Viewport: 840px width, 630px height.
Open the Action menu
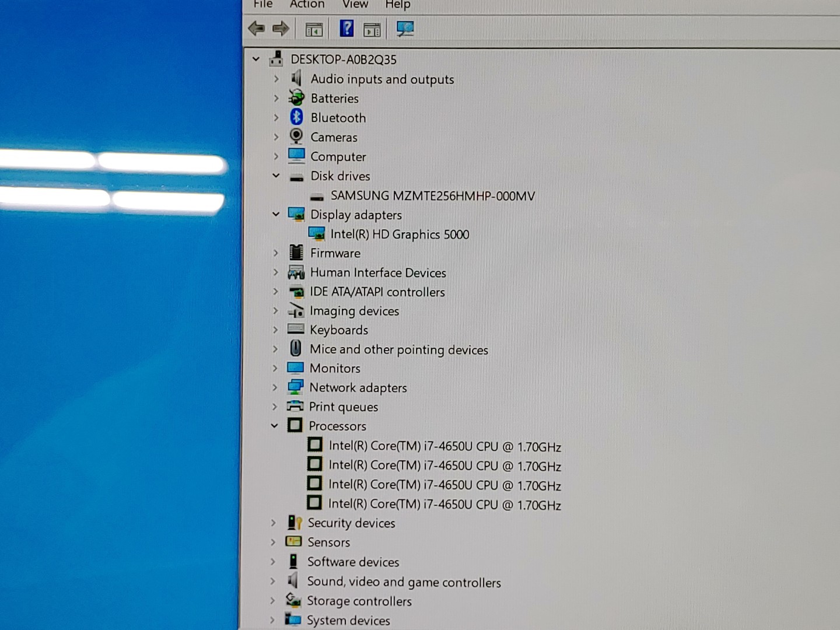[307, 5]
